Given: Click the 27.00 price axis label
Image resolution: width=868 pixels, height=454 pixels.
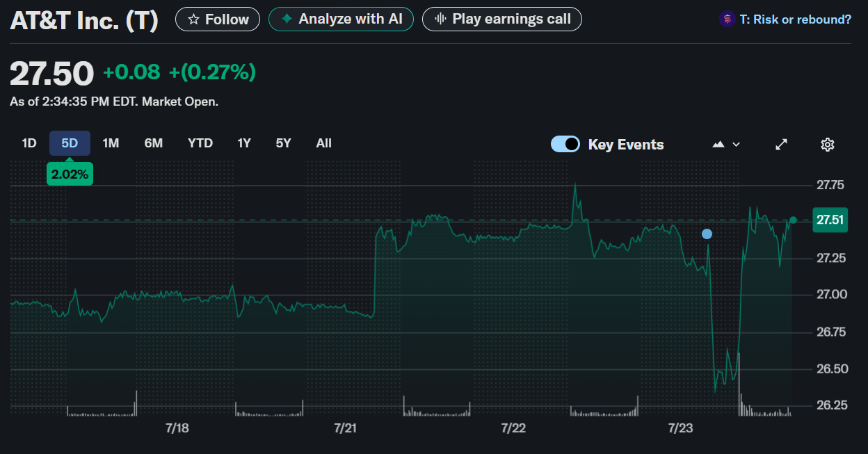Looking at the screenshot, I should [830, 295].
